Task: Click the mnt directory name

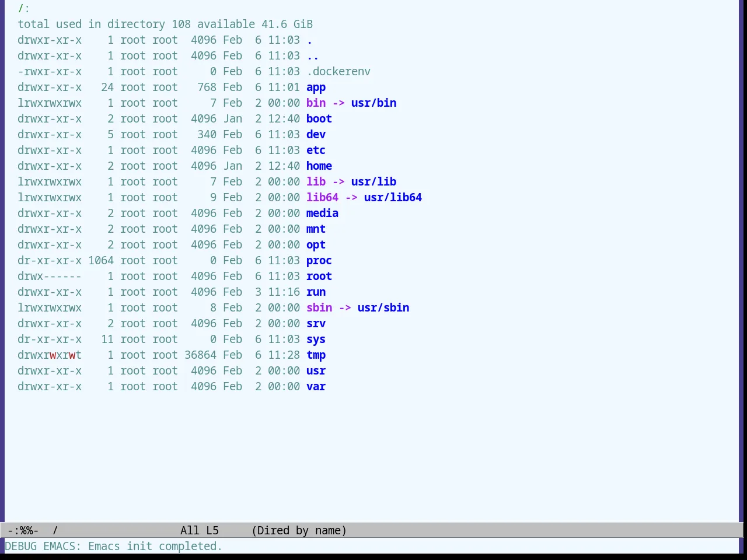Action: (316, 229)
